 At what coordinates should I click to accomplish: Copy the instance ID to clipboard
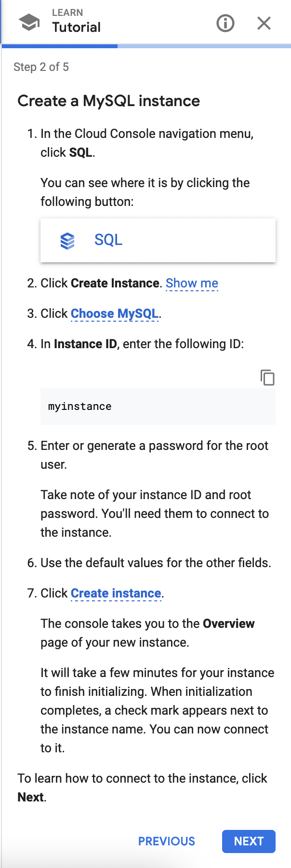[x=267, y=377]
